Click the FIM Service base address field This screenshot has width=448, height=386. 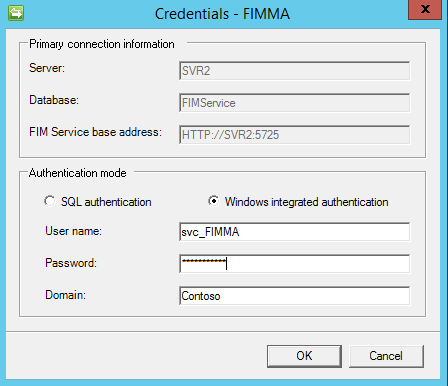[295, 135]
